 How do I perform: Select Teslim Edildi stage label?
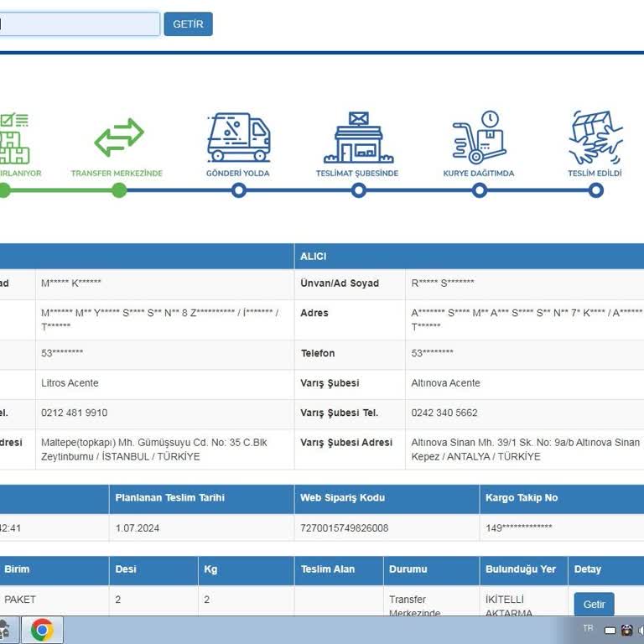coord(595,174)
